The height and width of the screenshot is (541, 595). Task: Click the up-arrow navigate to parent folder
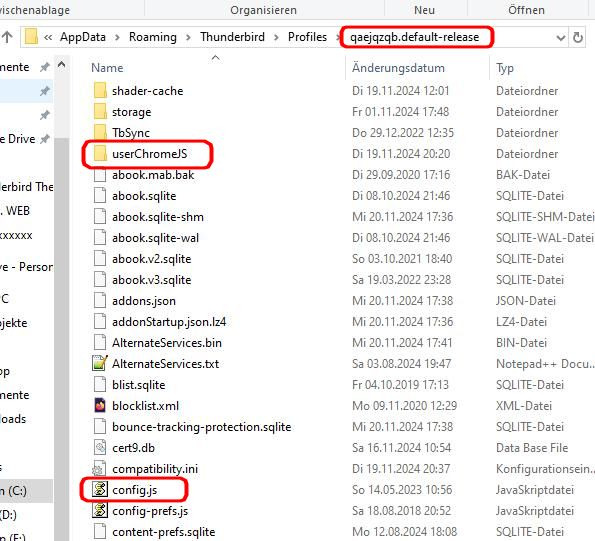coord(7,37)
